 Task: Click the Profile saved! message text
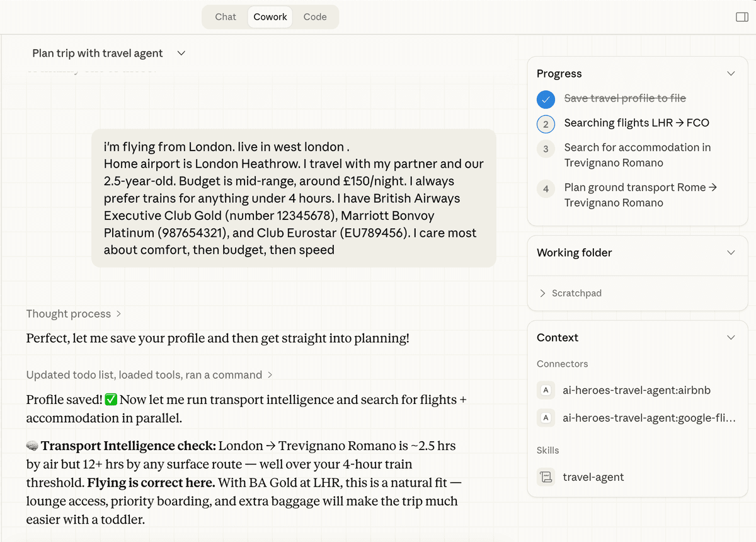pyautogui.click(x=246, y=409)
